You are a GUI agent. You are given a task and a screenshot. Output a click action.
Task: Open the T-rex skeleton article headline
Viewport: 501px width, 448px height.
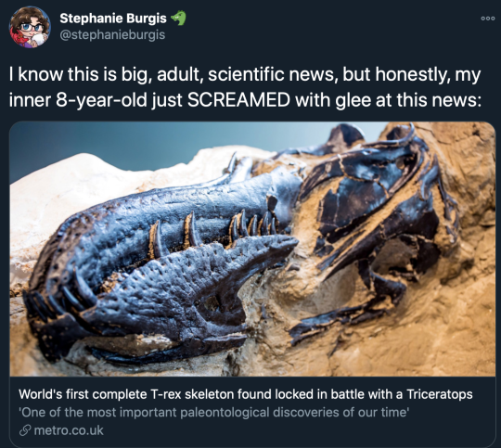tap(245, 394)
